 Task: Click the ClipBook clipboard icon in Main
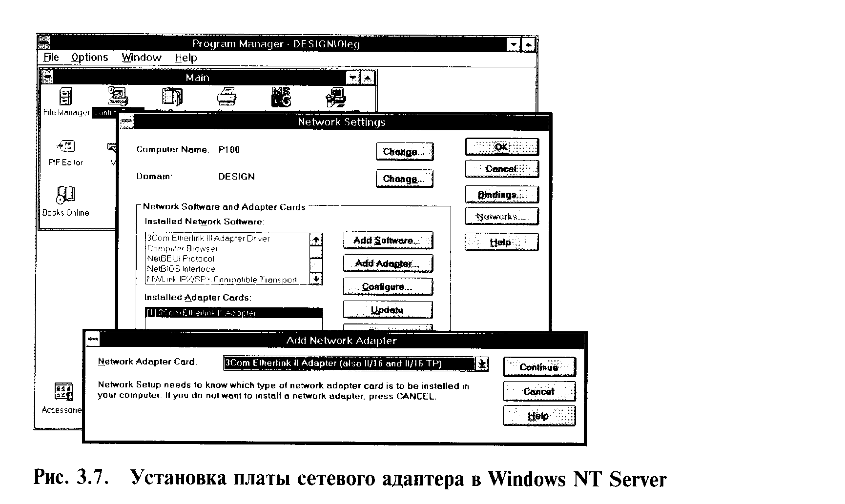tap(172, 96)
